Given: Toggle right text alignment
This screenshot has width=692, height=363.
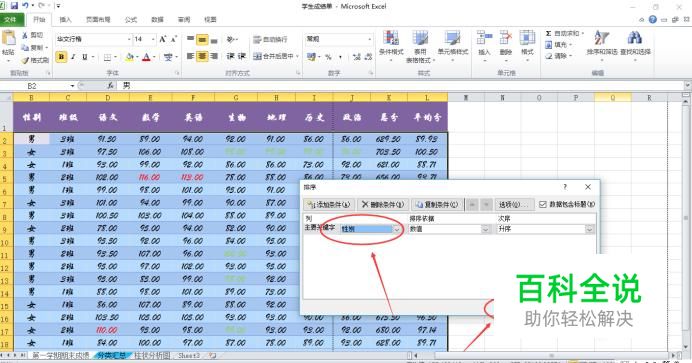Looking at the screenshot, I should tap(214, 56).
